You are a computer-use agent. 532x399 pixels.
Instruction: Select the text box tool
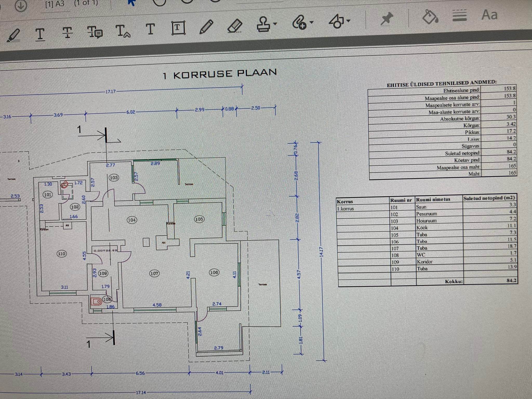tap(178, 28)
